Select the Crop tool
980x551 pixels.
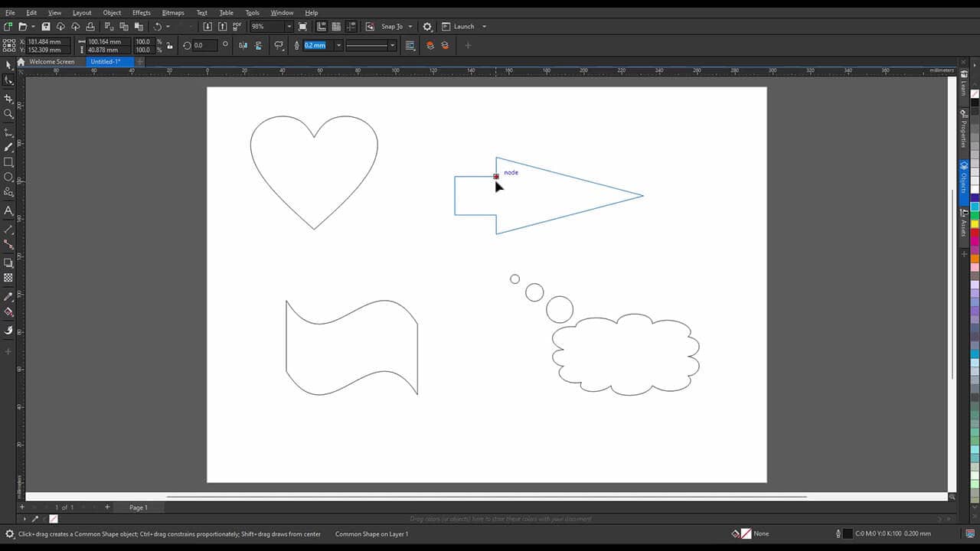pyautogui.click(x=8, y=99)
